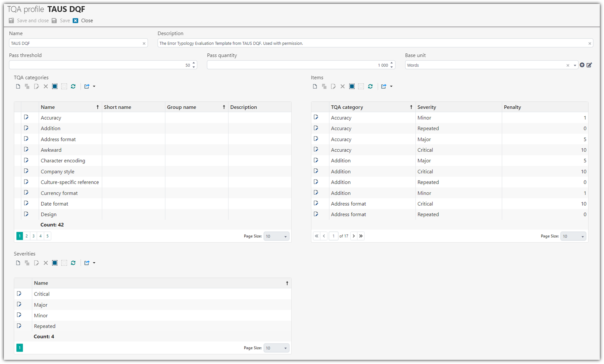Click Copy icon in Items toolbar
This screenshot has width=604, height=364.
pos(324,87)
